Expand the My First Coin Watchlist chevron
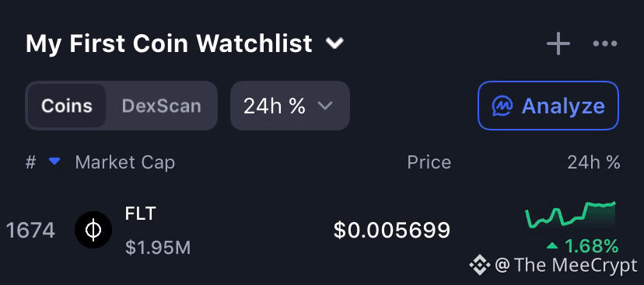The width and height of the screenshot is (644, 285). (334, 43)
